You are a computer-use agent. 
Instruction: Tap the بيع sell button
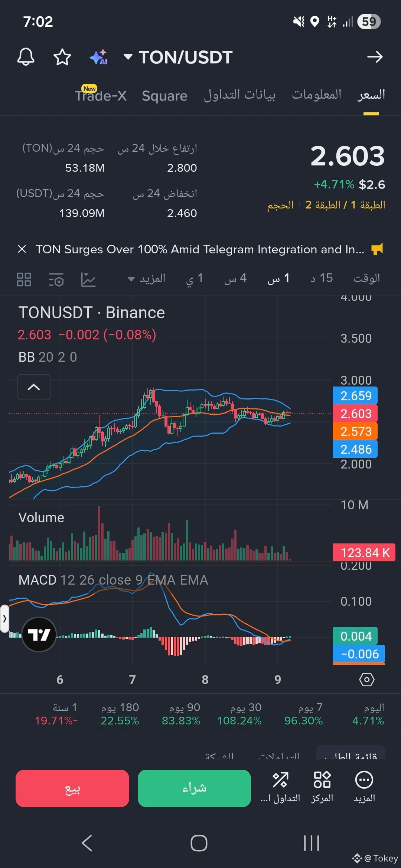[x=72, y=788]
